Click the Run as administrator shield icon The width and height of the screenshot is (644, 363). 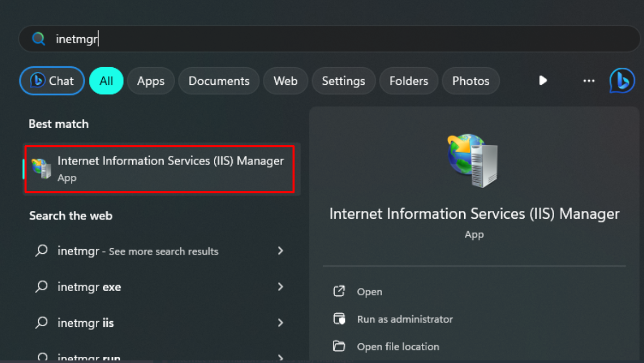(339, 319)
